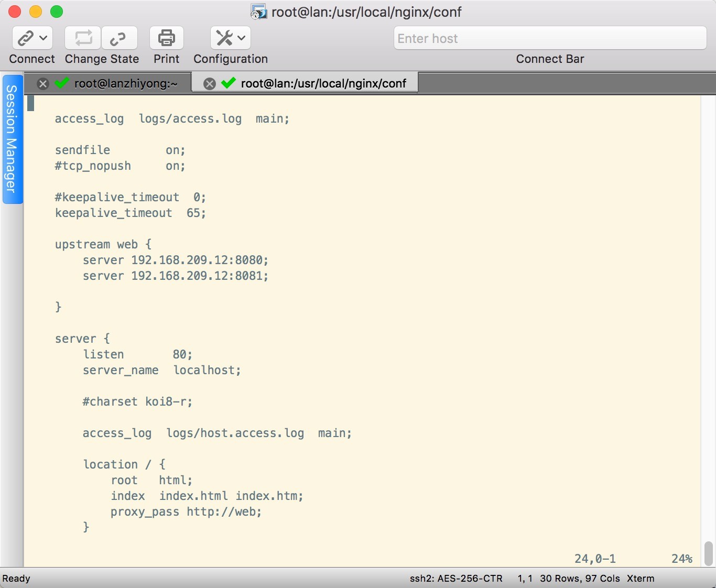Click the Xterm status entry
716x588 pixels.
[x=641, y=579]
